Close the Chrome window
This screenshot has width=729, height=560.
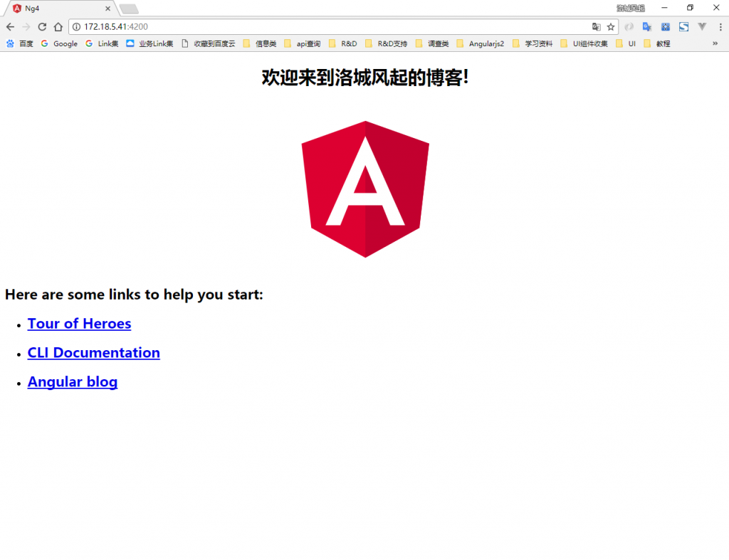(716, 8)
